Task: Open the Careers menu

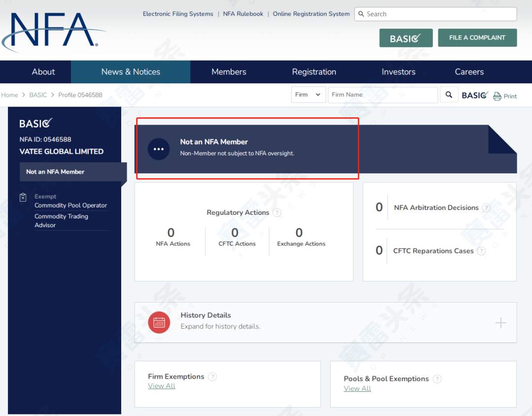Action: click(x=469, y=71)
